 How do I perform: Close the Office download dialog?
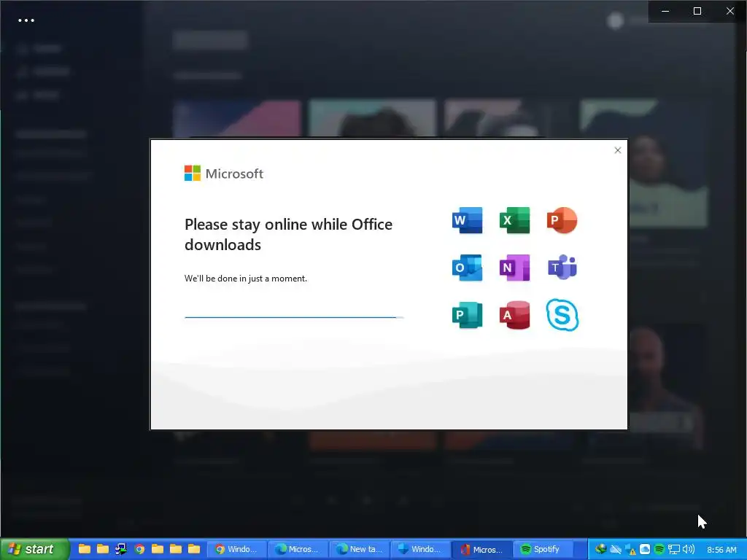[617, 150]
